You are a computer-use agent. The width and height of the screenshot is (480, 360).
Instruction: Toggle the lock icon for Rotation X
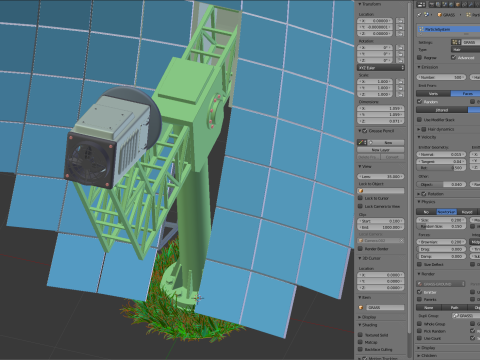(x=400, y=47)
